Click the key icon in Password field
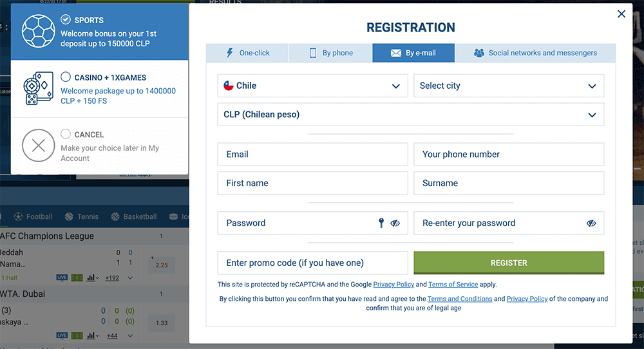This screenshot has width=644, height=349. point(381,223)
